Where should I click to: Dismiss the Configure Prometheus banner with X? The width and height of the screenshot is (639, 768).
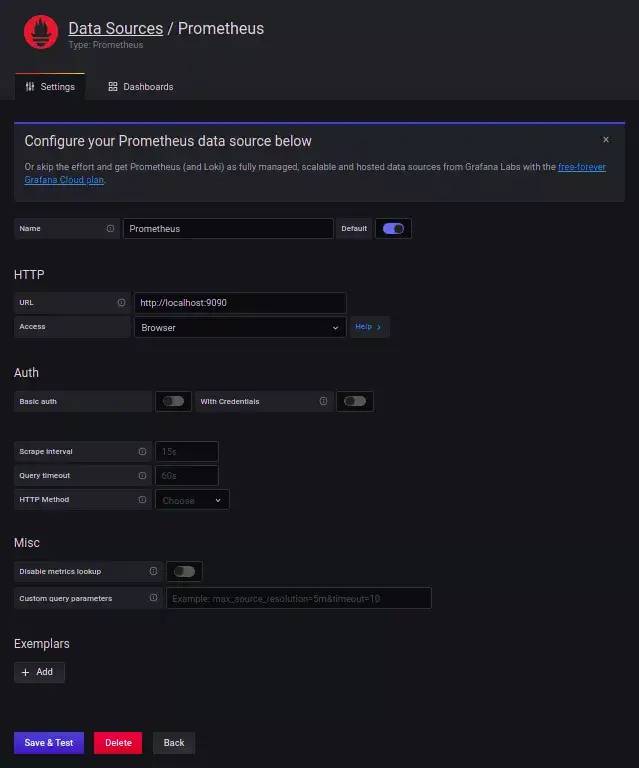coord(606,140)
